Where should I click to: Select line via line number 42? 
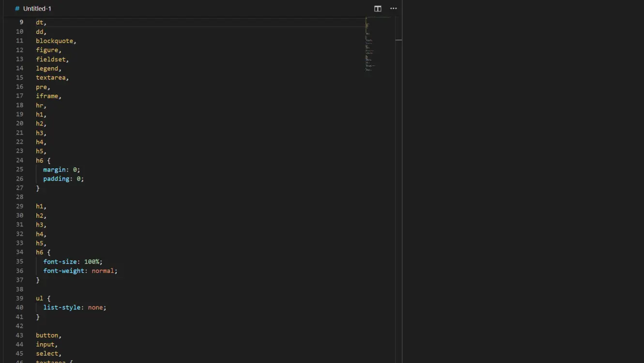point(19,326)
